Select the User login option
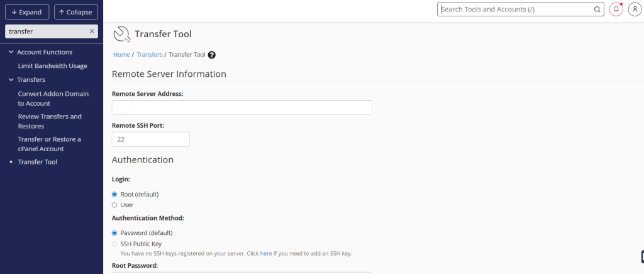644x274 pixels. (114, 205)
